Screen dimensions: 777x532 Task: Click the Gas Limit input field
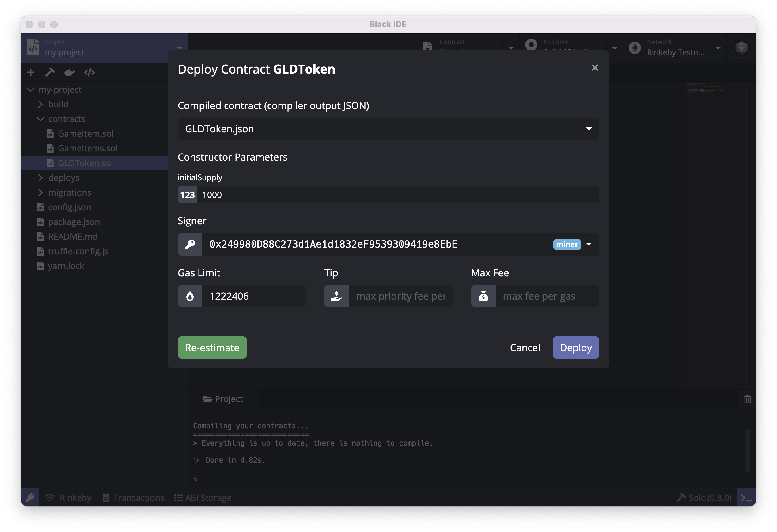(253, 296)
